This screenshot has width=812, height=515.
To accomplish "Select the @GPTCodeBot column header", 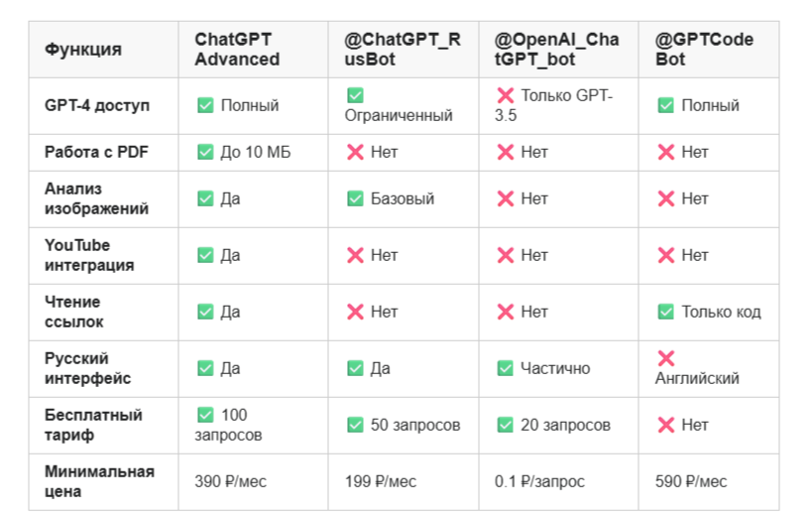I will (x=709, y=50).
